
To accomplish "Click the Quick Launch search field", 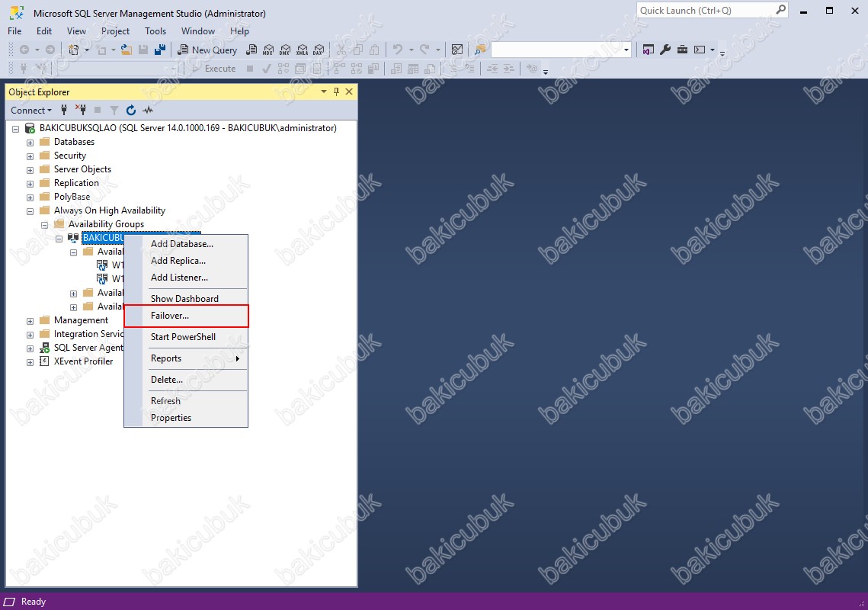I will coord(705,11).
